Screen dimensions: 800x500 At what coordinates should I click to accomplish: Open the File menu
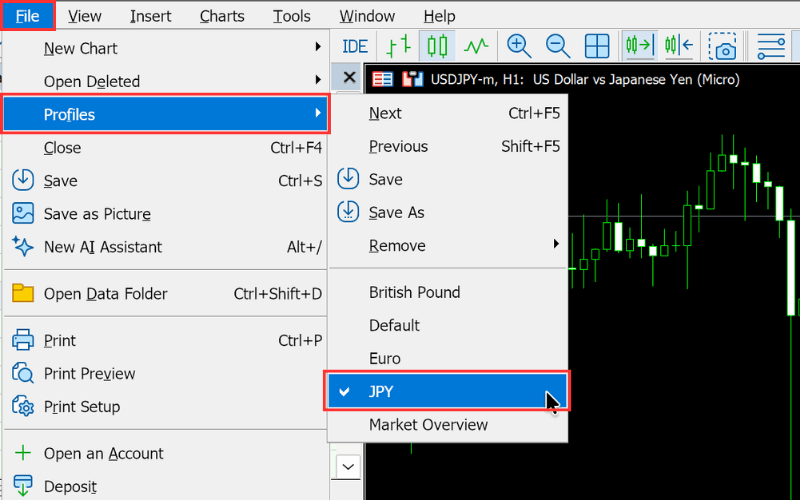click(x=28, y=16)
